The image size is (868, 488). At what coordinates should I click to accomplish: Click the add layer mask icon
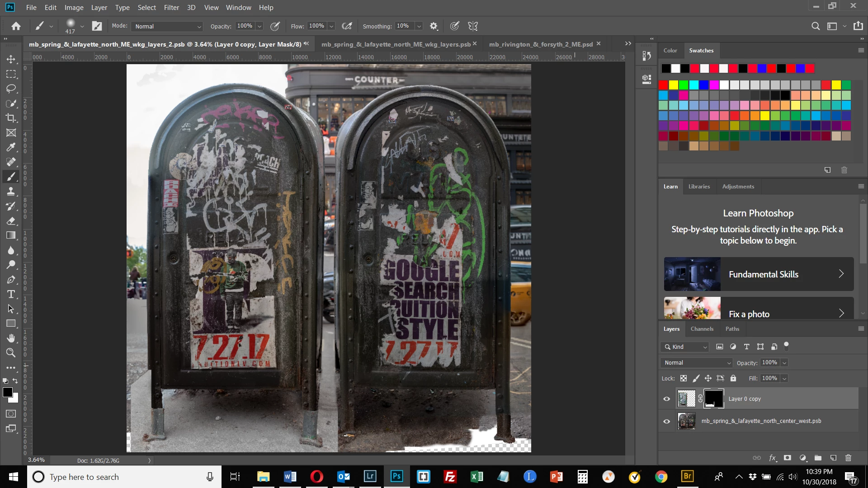(x=788, y=458)
